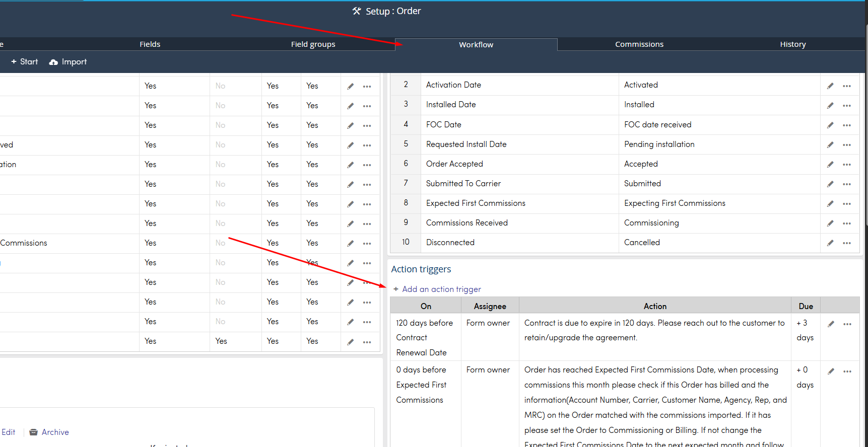Viewport: 868px width, 447px height.
Task: Select the Workflow tab
Action: (x=476, y=45)
